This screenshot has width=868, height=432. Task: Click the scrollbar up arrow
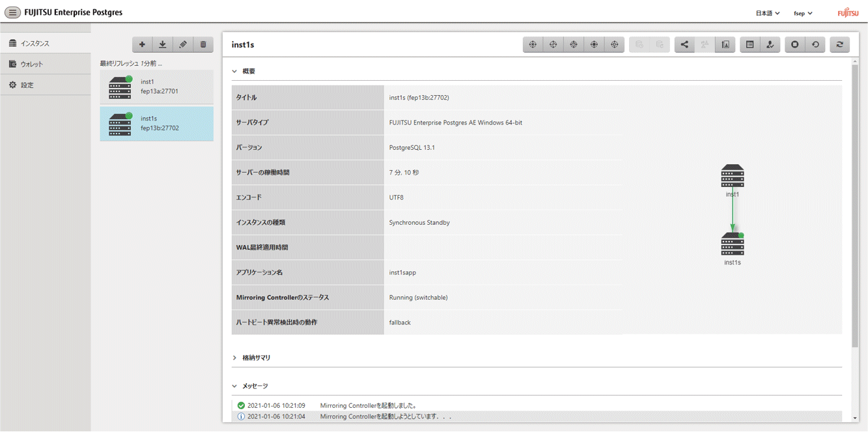tap(855, 61)
